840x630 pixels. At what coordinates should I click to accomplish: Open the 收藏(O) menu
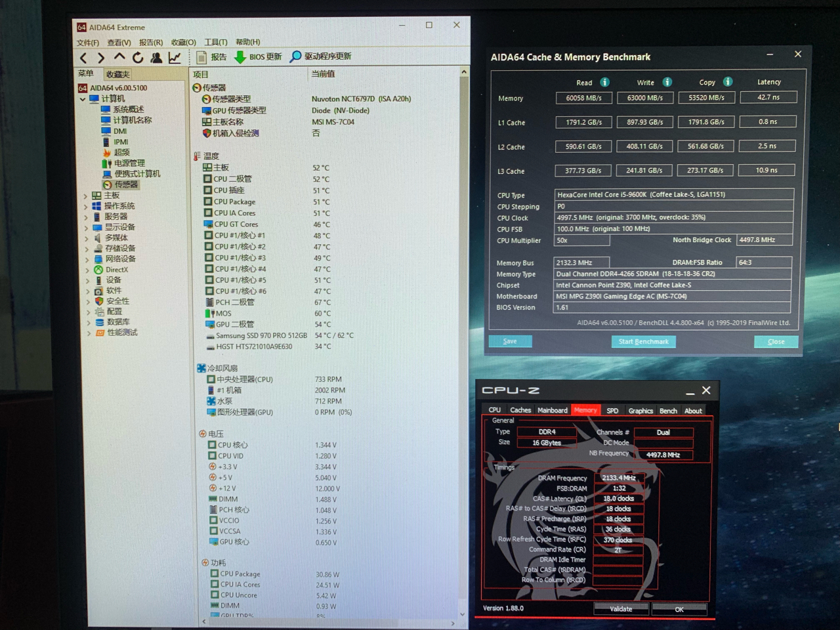(184, 42)
